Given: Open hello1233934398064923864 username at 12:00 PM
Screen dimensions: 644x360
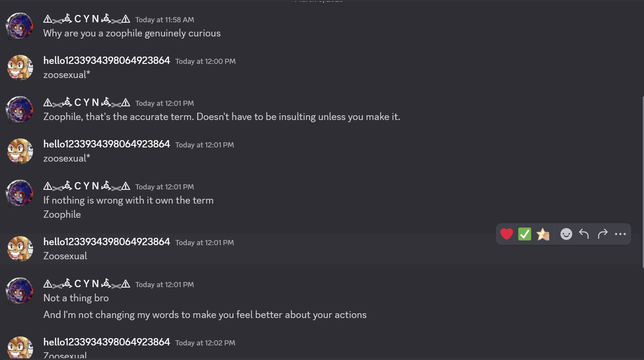Looking at the screenshot, I should point(106,60).
